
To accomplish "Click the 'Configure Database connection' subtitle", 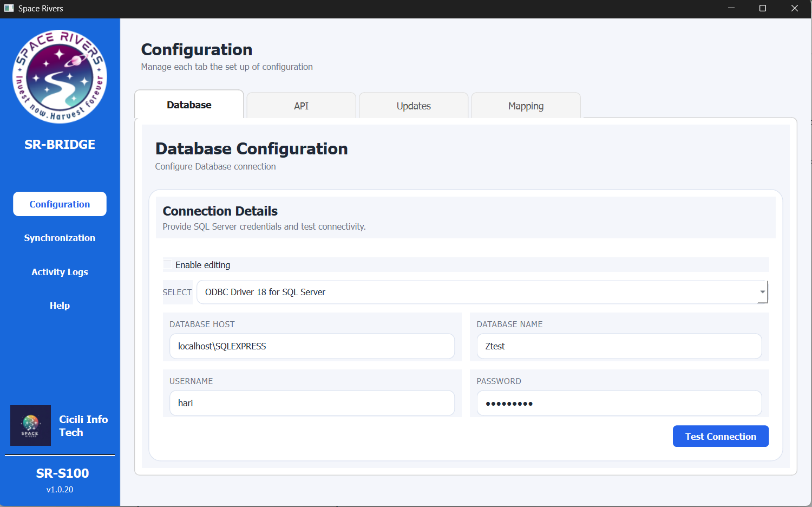I will pos(215,166).
